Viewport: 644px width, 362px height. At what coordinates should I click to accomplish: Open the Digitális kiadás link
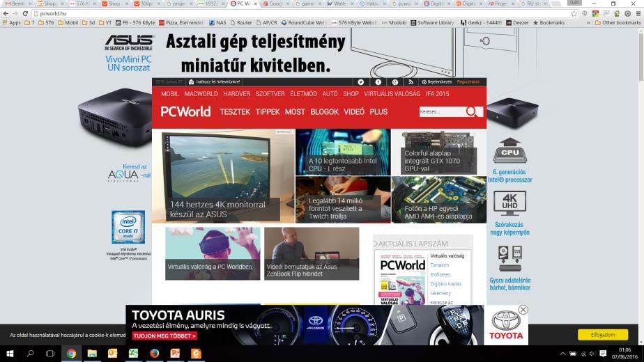pos(445,284)
